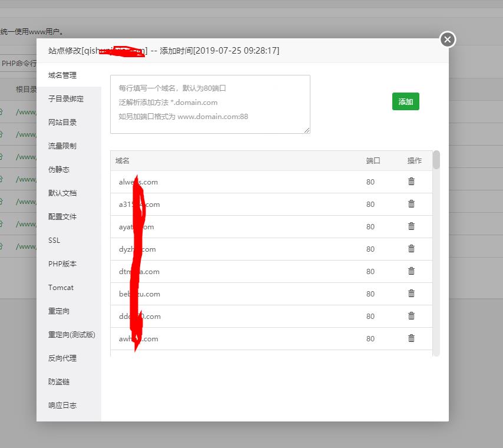Viewport: 503px width, 448px height.
Task: Open the SSL settings tab
Action: pos(54,240)
